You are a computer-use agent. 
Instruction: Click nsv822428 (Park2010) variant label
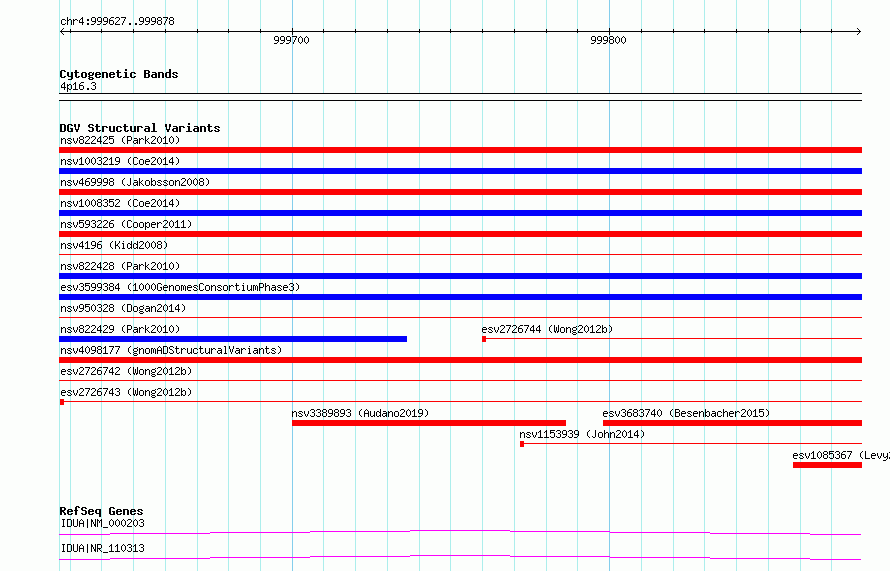point(120,266)
